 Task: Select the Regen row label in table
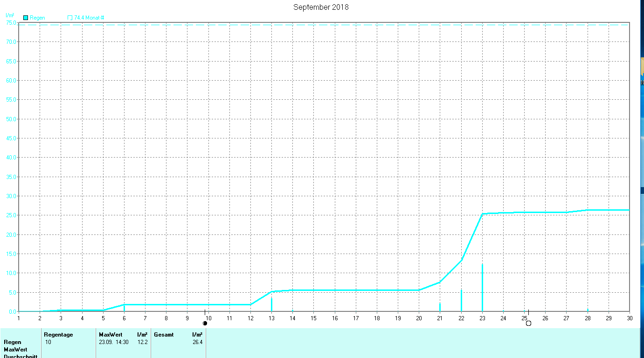click(13, 342)
